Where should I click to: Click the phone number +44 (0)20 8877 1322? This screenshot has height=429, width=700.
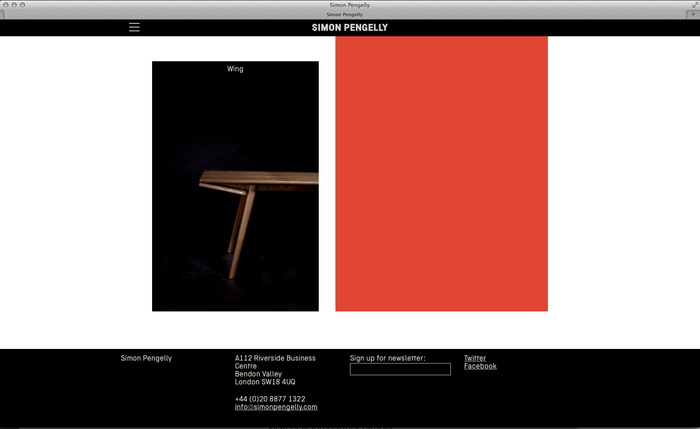270,399
